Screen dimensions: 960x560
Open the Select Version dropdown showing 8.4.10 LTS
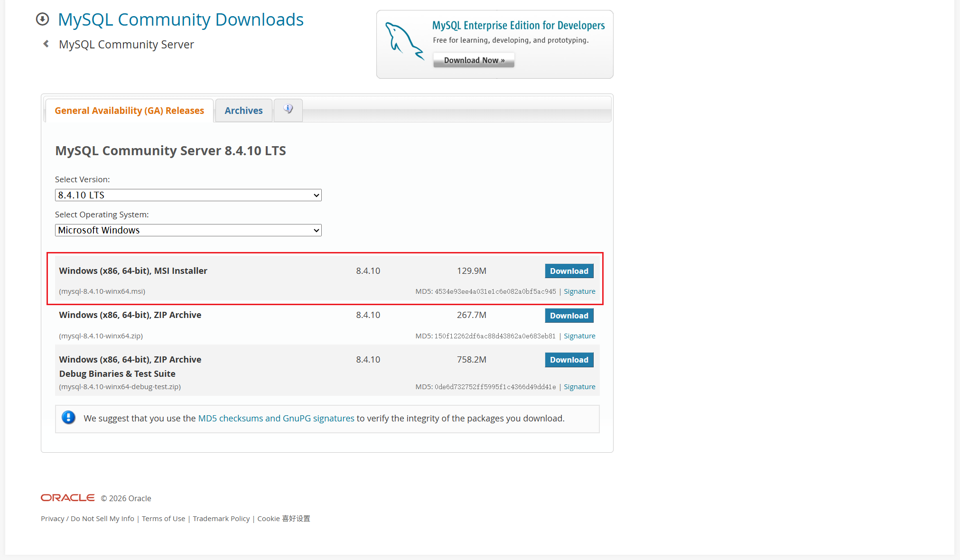click(x=188, y=195)
